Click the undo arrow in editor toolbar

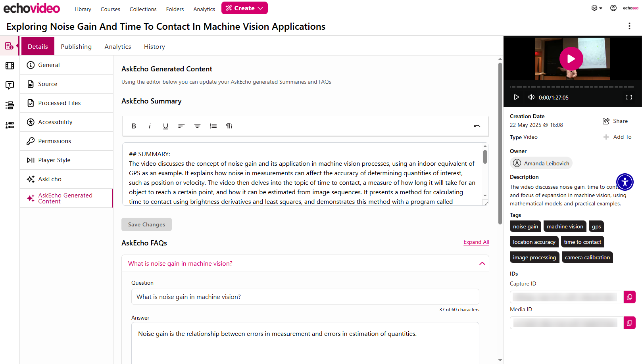click(x=477, y=126)
